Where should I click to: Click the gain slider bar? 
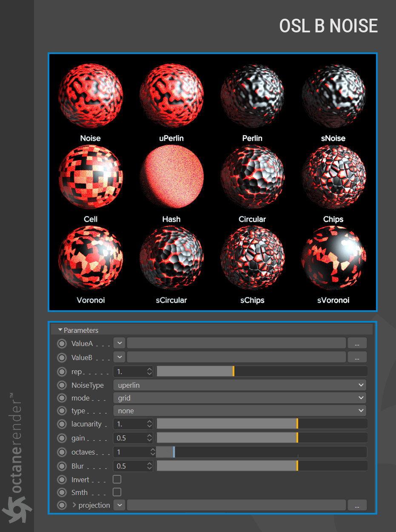(x=262, y=438)
